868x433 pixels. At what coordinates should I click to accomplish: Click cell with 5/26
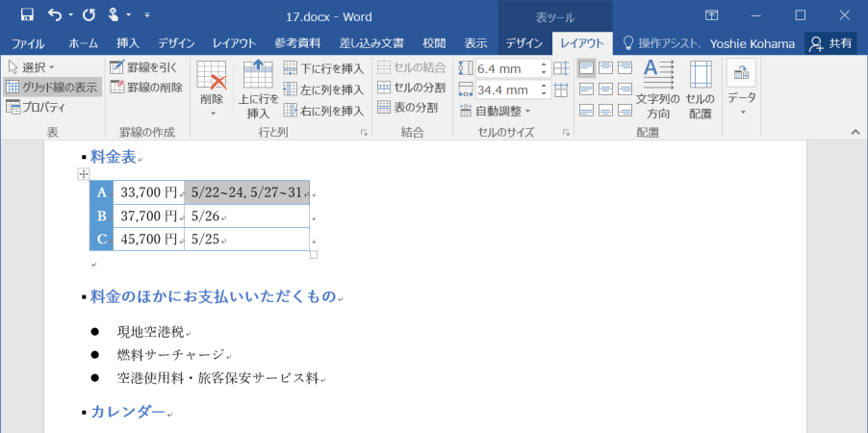coord(247,216)
